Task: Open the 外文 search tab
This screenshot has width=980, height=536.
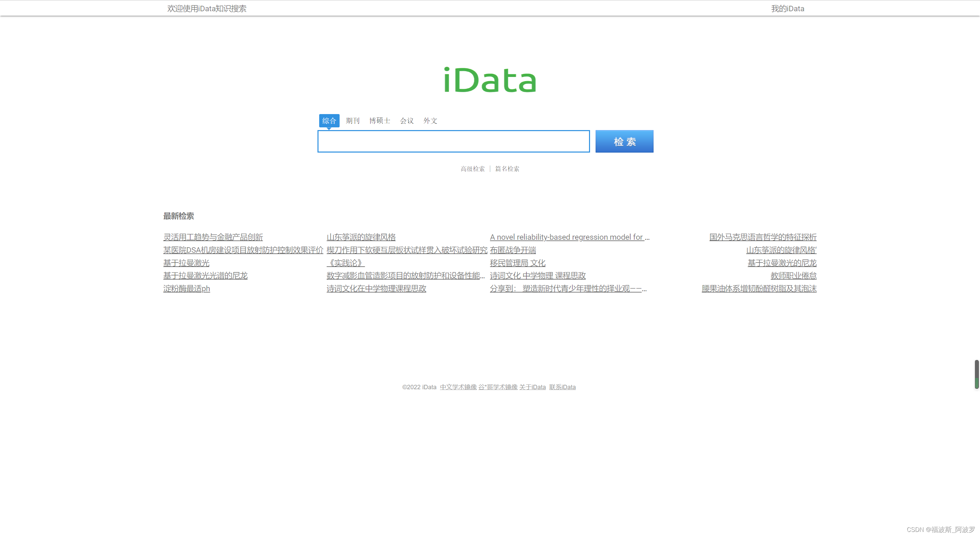Action: [x=430, y=121]
